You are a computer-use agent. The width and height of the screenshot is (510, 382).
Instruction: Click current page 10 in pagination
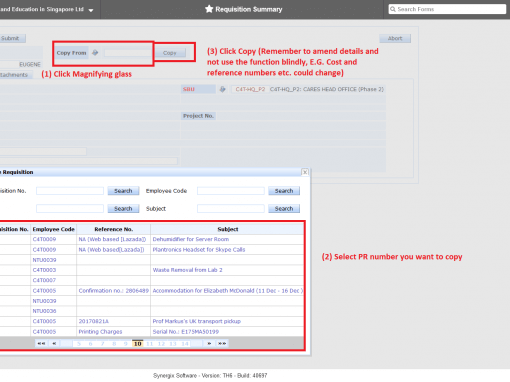point(138,344)
